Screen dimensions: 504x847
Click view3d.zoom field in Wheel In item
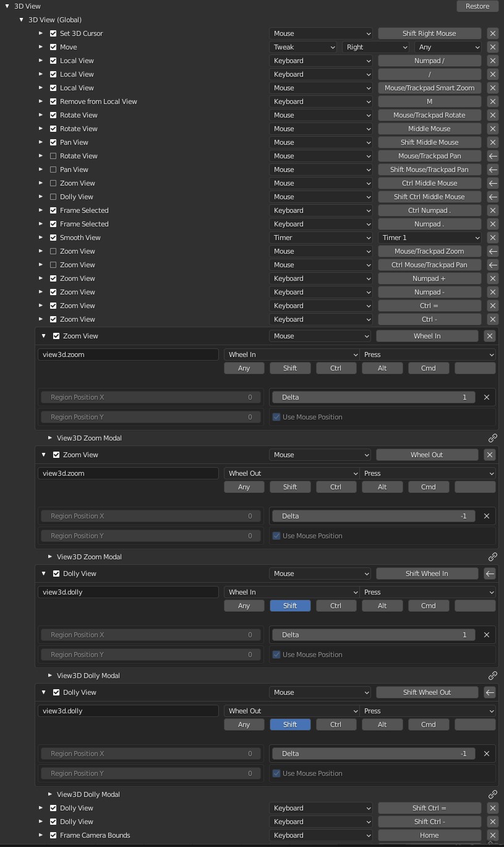tap(128, 355)
